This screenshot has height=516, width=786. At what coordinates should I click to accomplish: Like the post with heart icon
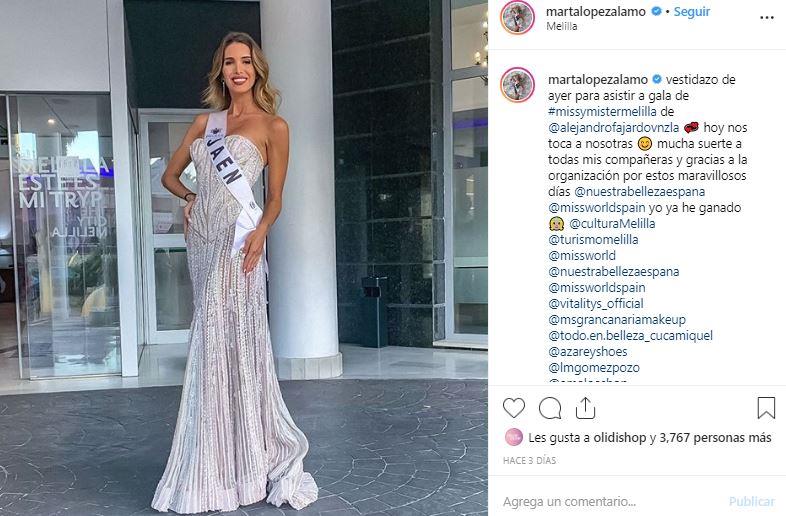point(514,408)
